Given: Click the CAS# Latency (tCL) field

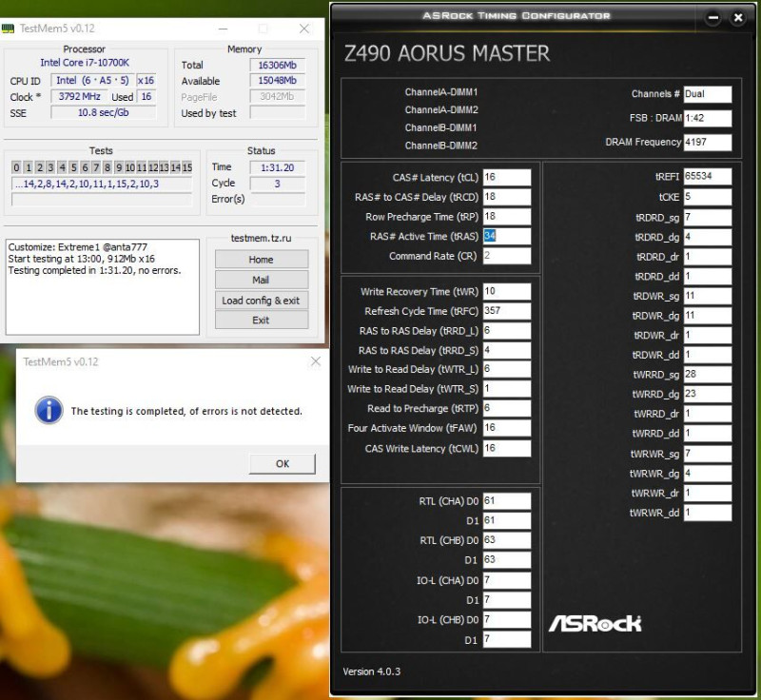Looking at the screenshot, I should tap(507, 177).
